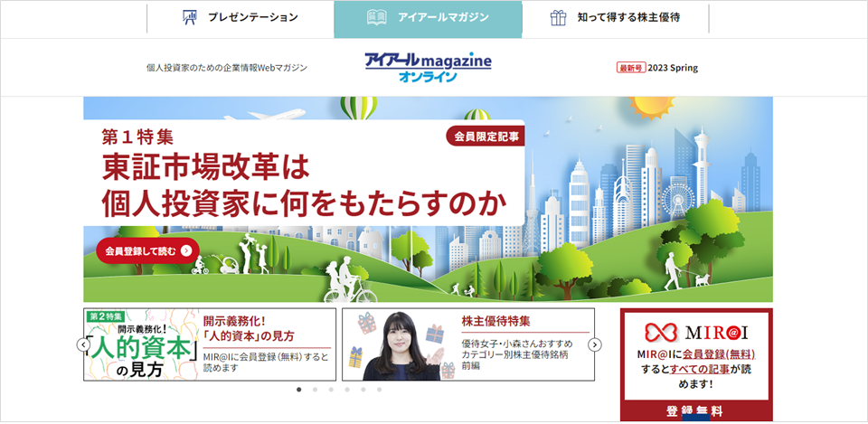This screenshot has height=424, width=868.
Task: Click the 会員限定記事 badge
Action: coord(485,137)
